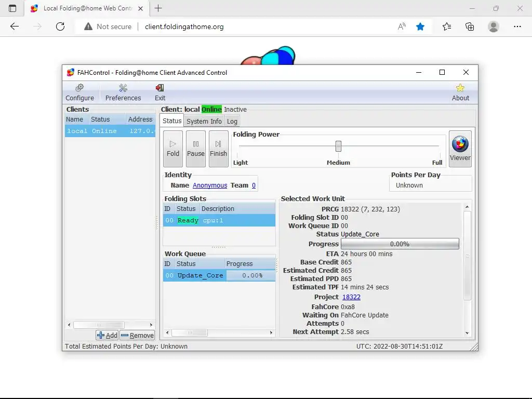This screenshot has height=399, width=532.
Task: Minimize the FAHControl window
Action: point(419,72)
